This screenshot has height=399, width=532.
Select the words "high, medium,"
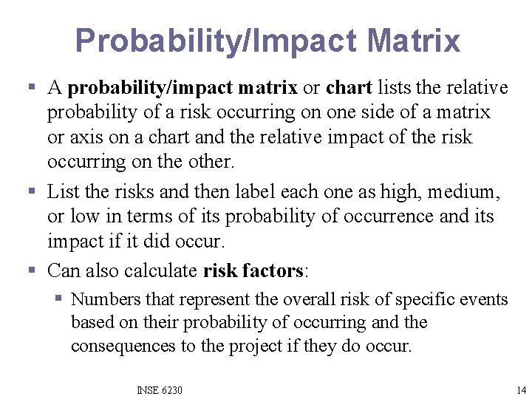[440, 192]
